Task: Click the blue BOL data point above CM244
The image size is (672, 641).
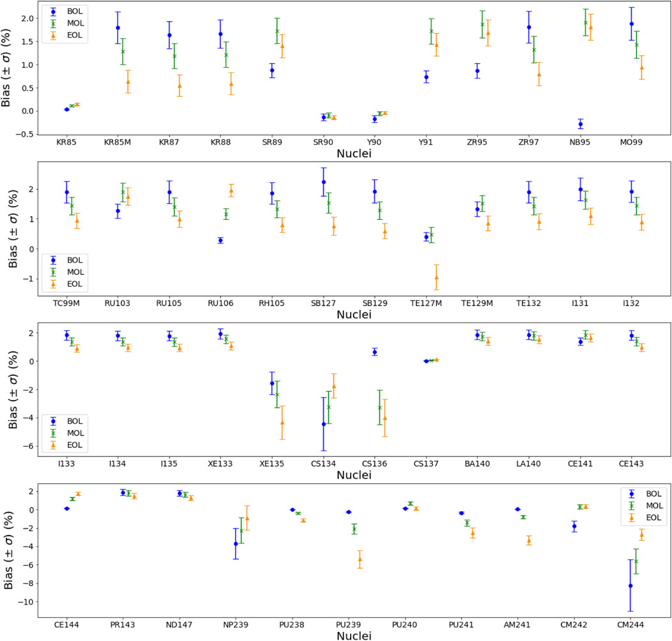Action: point(630,585)
